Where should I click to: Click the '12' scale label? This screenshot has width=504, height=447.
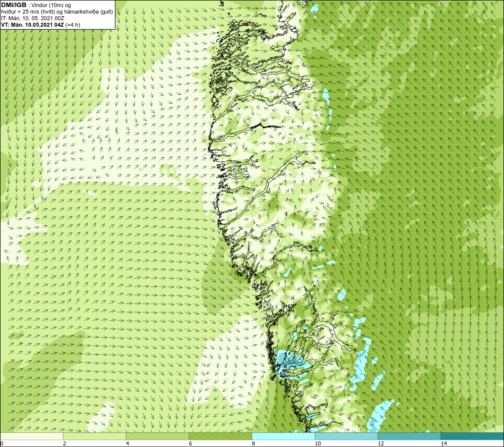(381, 444)
